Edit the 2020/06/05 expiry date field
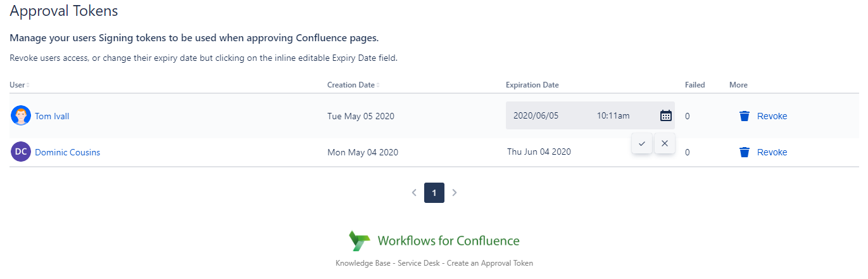This screenshot has width=868, height=279. 536,115
